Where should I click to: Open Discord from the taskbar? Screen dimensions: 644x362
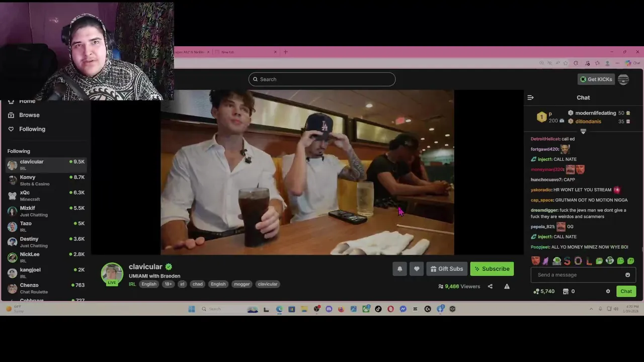[329, 309]
